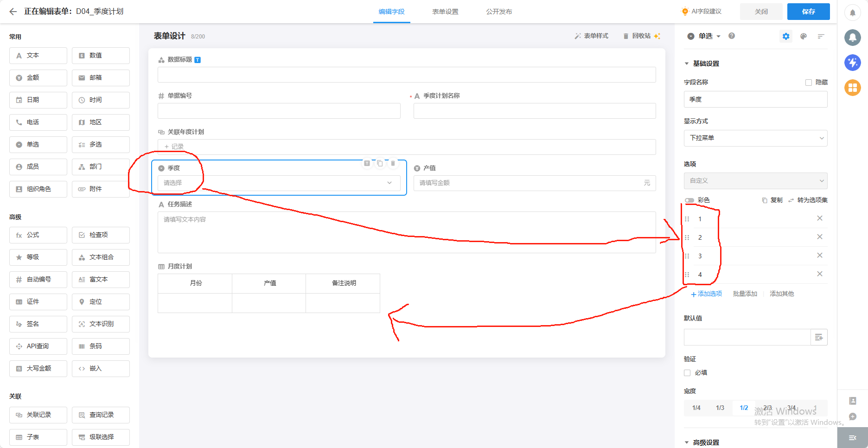
Task: Click the 保存 button
Action: (x=808, y=12)
